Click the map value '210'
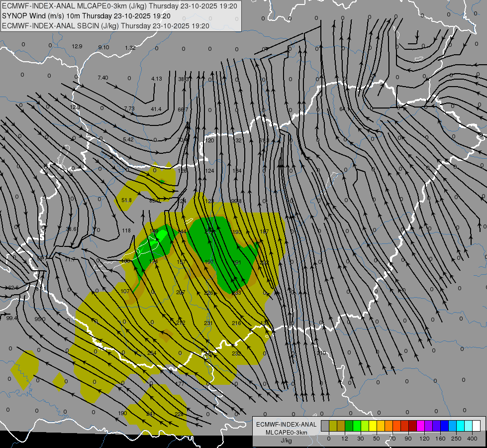This screenshot has width=487, height=448. 321,353
